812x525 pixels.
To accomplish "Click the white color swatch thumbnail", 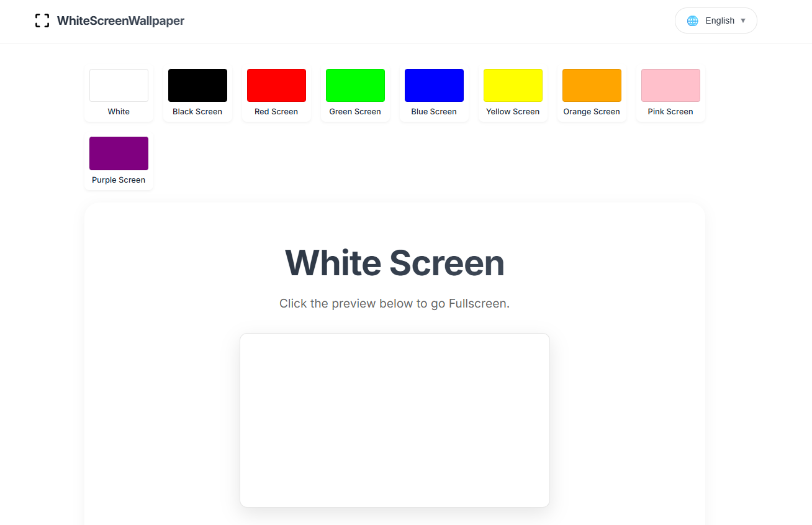I will point(119,85).
